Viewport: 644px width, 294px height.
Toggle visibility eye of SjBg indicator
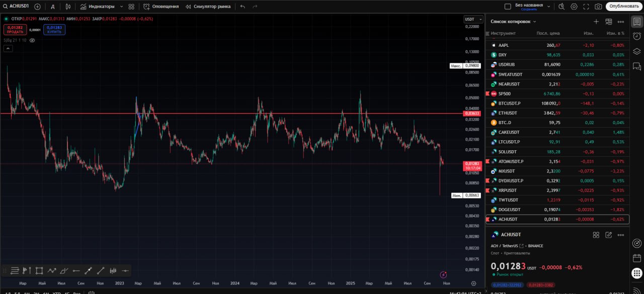(x=32, y=40)
